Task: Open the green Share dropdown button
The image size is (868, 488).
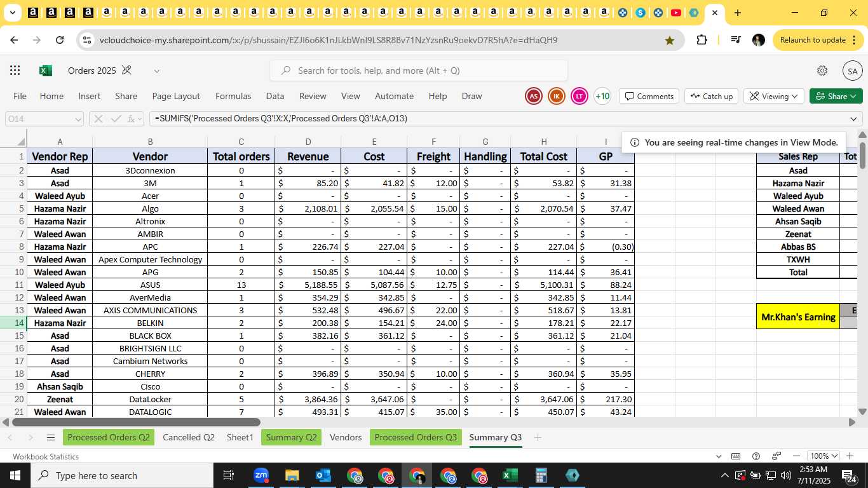Action: point(836,96)
